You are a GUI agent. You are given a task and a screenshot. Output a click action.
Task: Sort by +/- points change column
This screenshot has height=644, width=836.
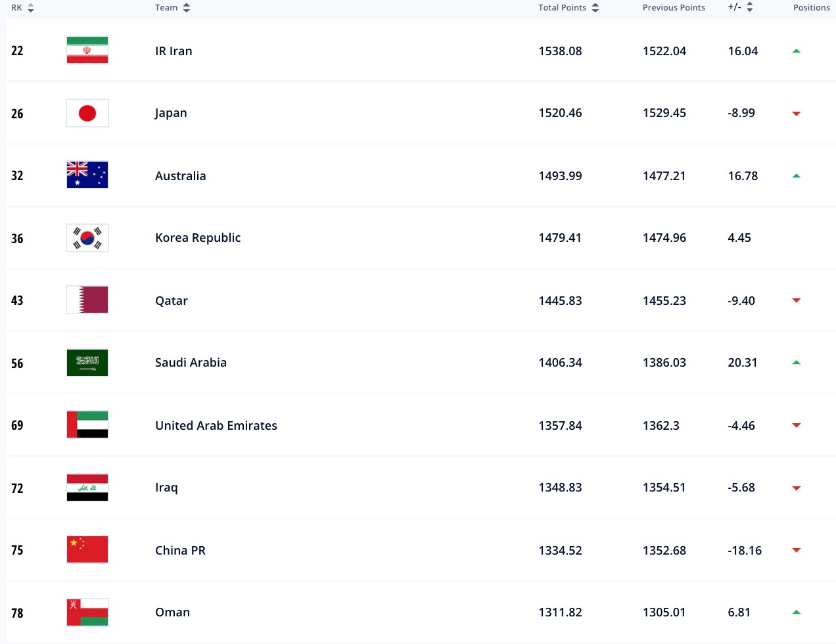coord(740,8)
